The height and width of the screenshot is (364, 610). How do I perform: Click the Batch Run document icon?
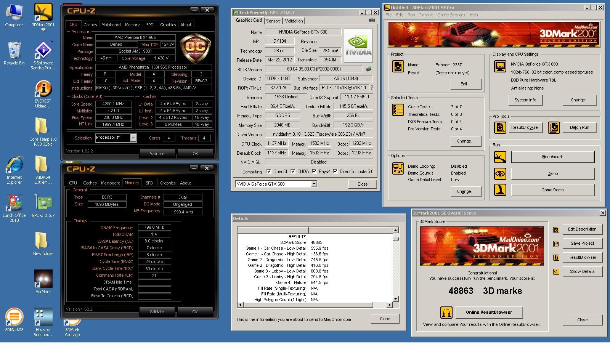pos(554,128)
